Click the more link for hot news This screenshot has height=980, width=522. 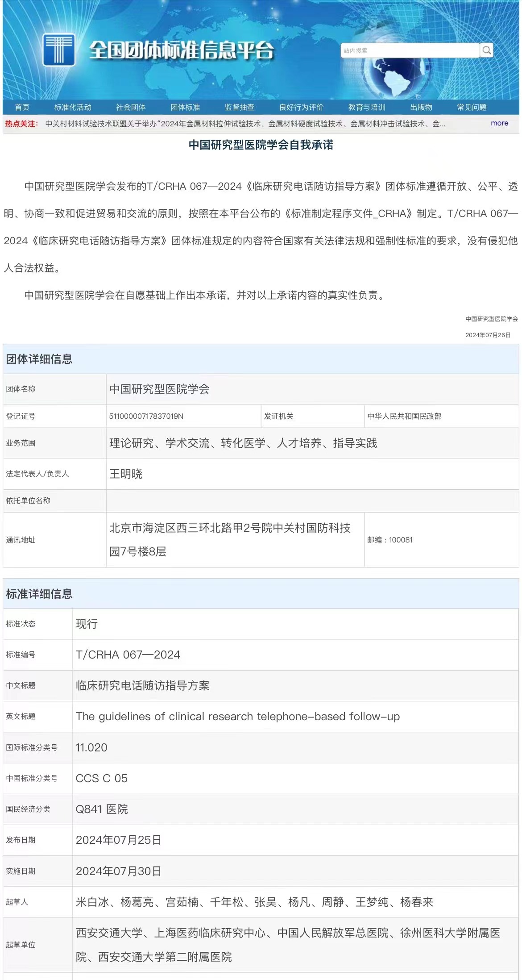point(499,123)
